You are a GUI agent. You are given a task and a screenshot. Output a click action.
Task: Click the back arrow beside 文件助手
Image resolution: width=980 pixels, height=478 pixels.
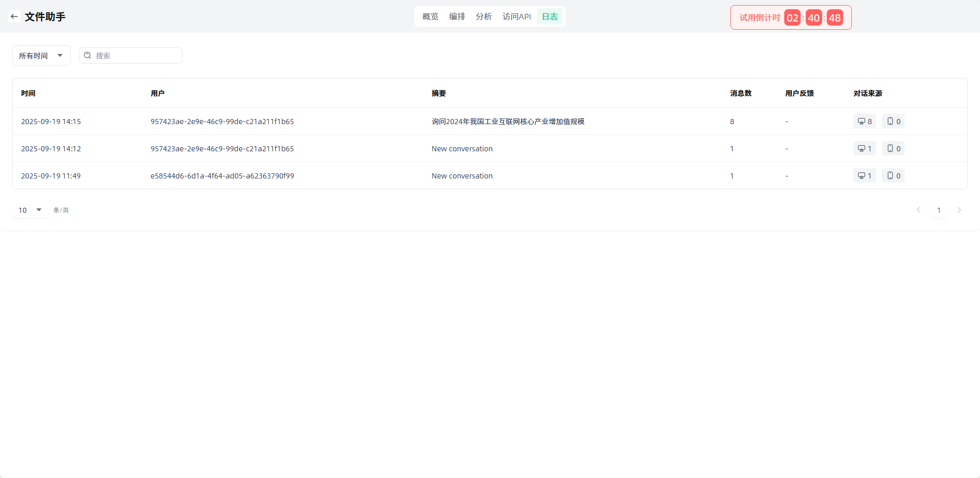14,16
